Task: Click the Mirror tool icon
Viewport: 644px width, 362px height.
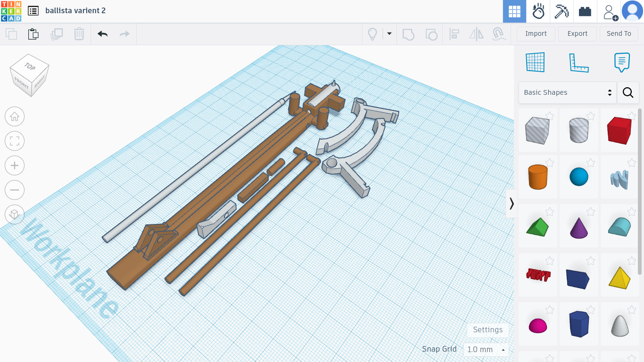Action: click(477, 34)
